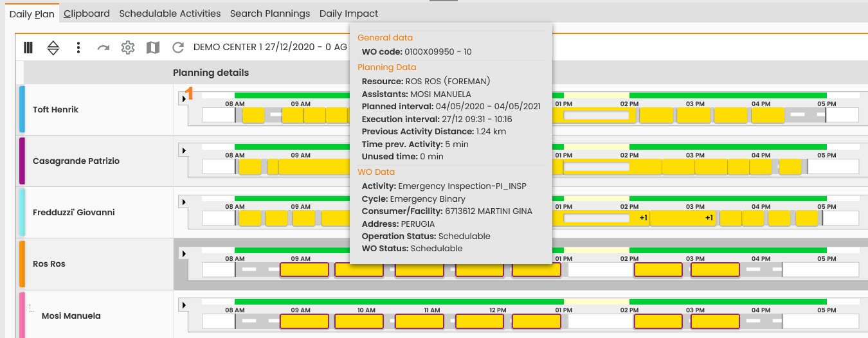Click the Previous Activity Distance 1.24 km line
This screenshot has height=338, width=868.
(x=434, y=131)
